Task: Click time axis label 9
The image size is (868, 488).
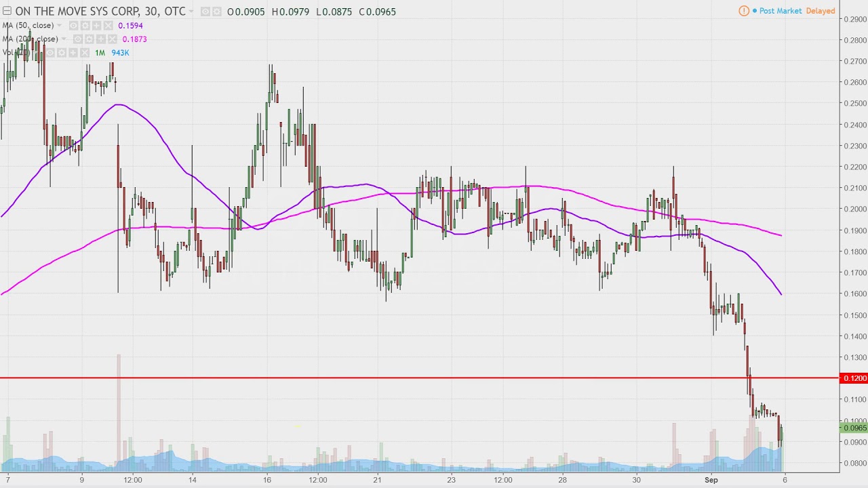Action: tap(81, 480)
